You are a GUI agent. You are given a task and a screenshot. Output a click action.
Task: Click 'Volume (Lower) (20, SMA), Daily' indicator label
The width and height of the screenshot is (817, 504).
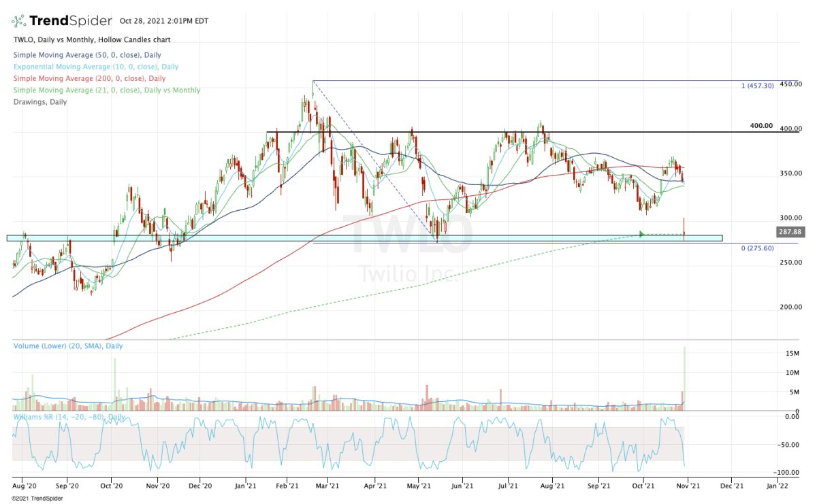67,346
